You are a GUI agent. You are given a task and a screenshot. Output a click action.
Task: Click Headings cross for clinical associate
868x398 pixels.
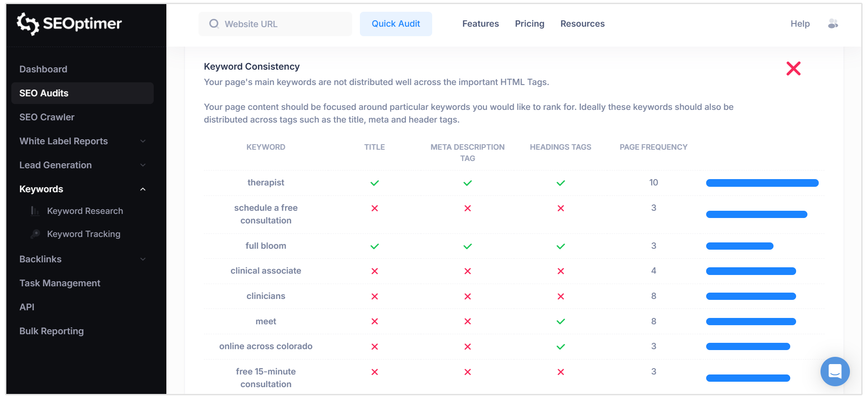561,271
